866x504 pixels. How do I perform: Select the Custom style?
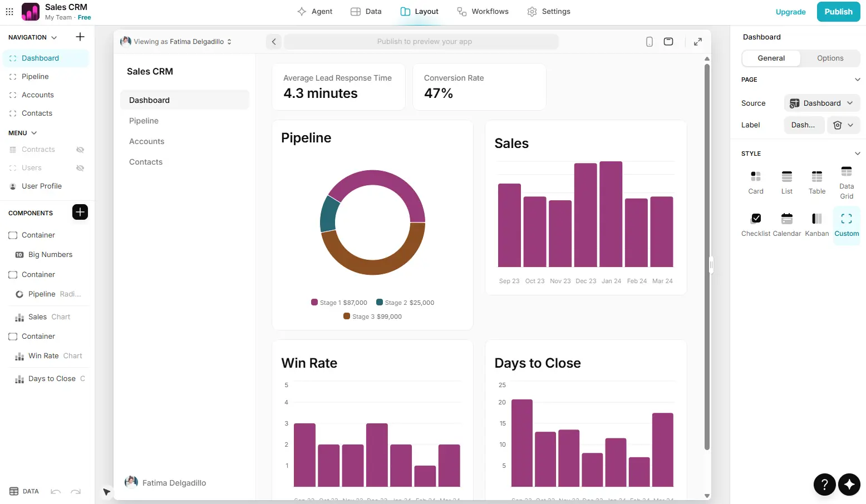[x=847, y=225]
